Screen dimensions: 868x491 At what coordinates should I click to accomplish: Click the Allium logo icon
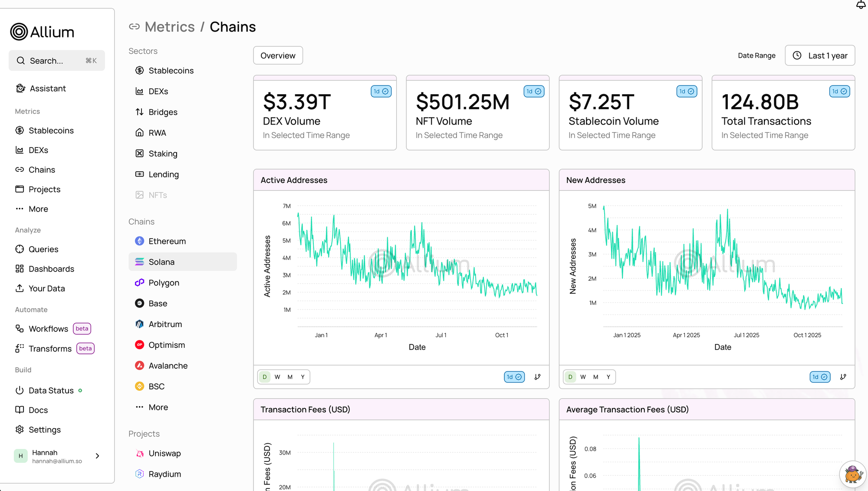click(19, 32)
